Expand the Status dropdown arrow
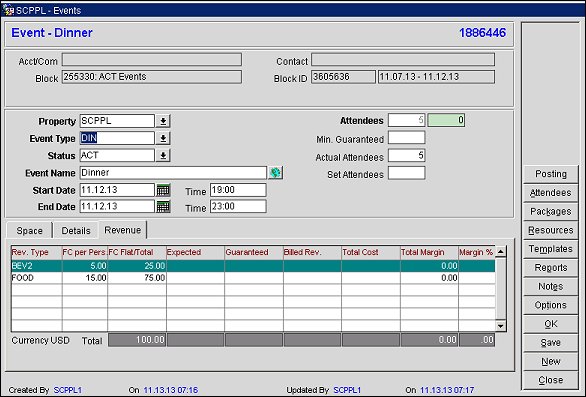 pyautogui.click(x=163, y=156)
